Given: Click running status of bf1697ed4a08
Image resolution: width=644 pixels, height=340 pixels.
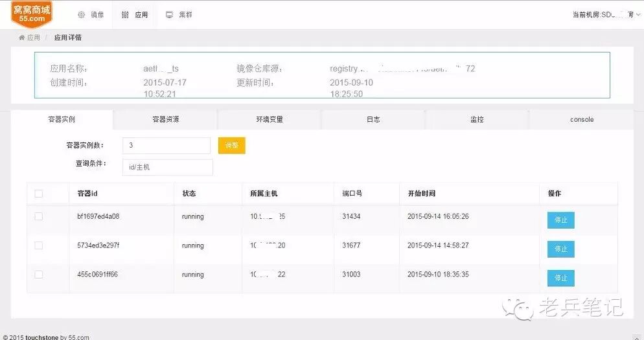Looking at the screenshot, I should [x=192, y=217].
